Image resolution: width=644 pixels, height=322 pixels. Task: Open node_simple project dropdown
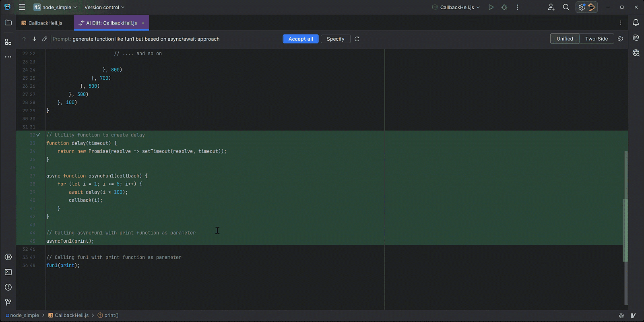pyautogui.click(x=55, y=7)
